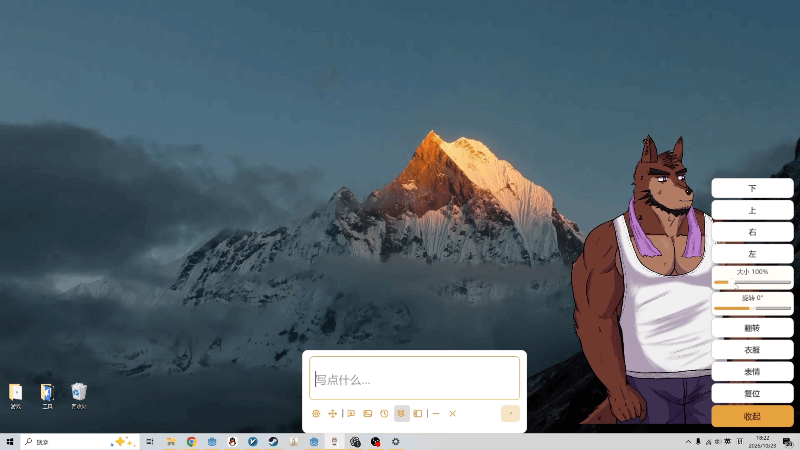Open the 表情 expression option
This screenshot has height=450, width=800.
[752, 372]
